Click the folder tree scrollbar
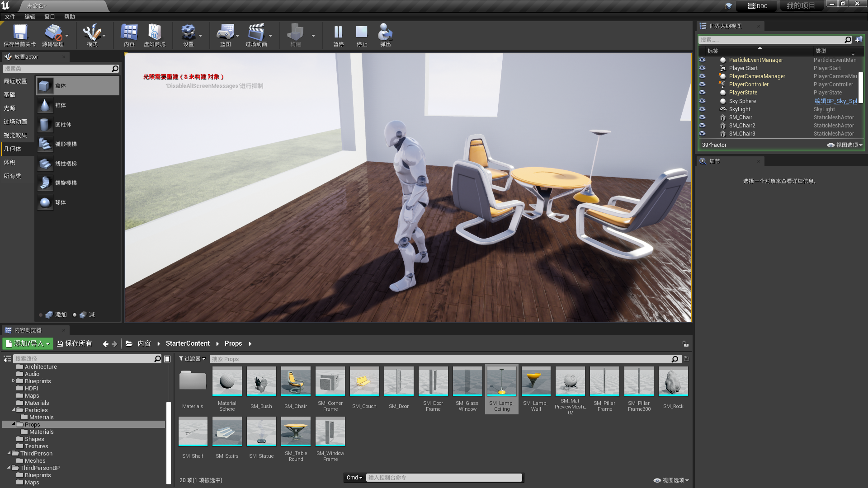 [x=169, y=443]
